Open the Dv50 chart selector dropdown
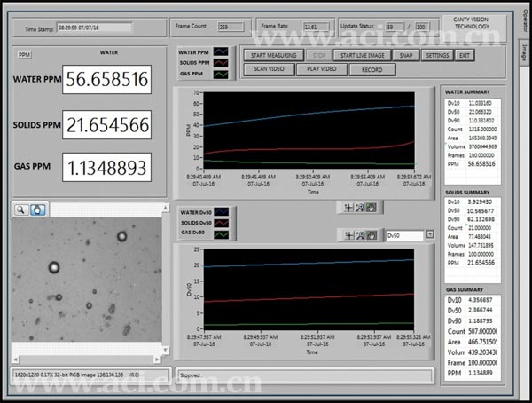This screenshot has height=403, width=532. point(430,235)
